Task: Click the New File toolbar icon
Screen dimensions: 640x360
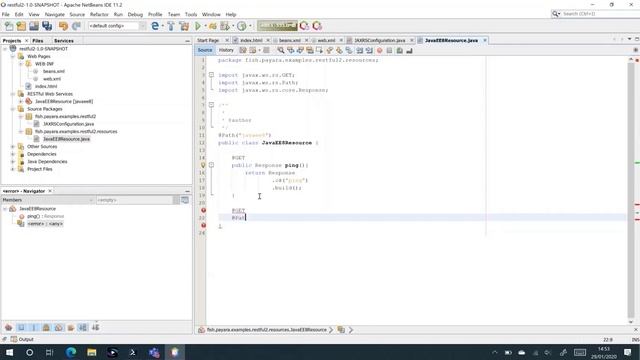Action: (x=9, y=26)
